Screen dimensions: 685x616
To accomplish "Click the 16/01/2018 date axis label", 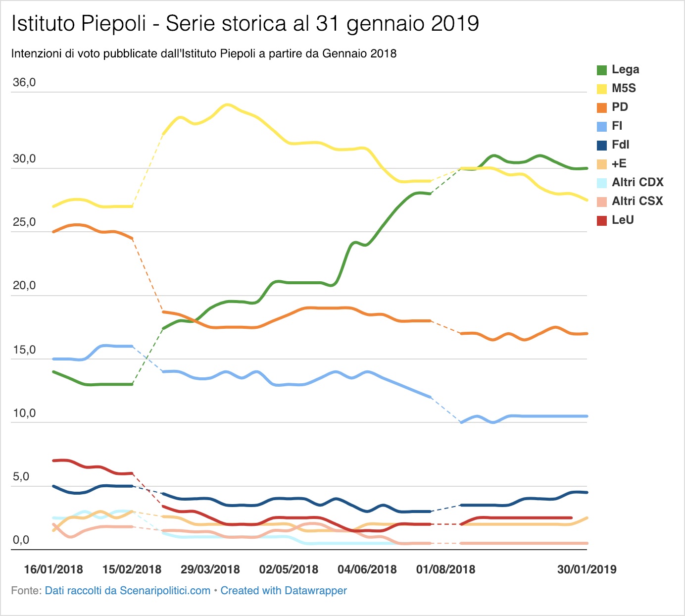I will point(53,569).
